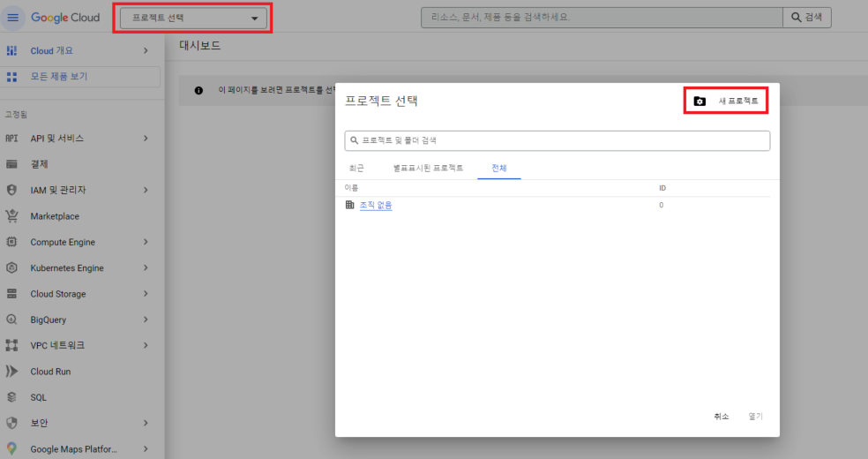The width and height of the screenshot is (868, 459).
Task: Click the Kubernetes Engine icon
Action: (11, 268)
